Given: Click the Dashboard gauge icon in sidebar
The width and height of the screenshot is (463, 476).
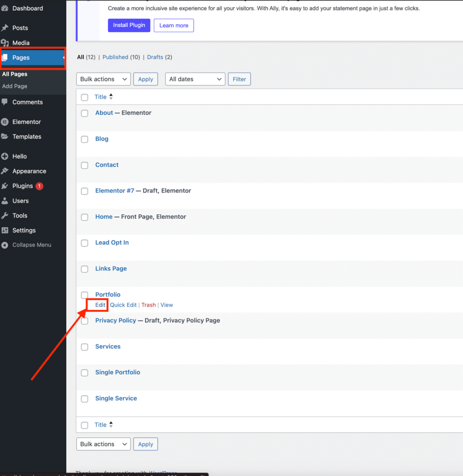Looking at the screenshot, I should click(x=5, y=8).
